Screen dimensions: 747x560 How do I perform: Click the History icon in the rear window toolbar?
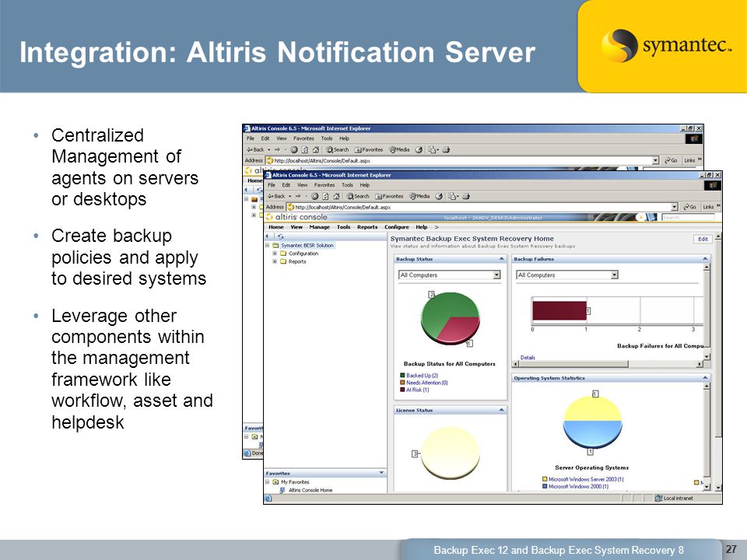419,149
